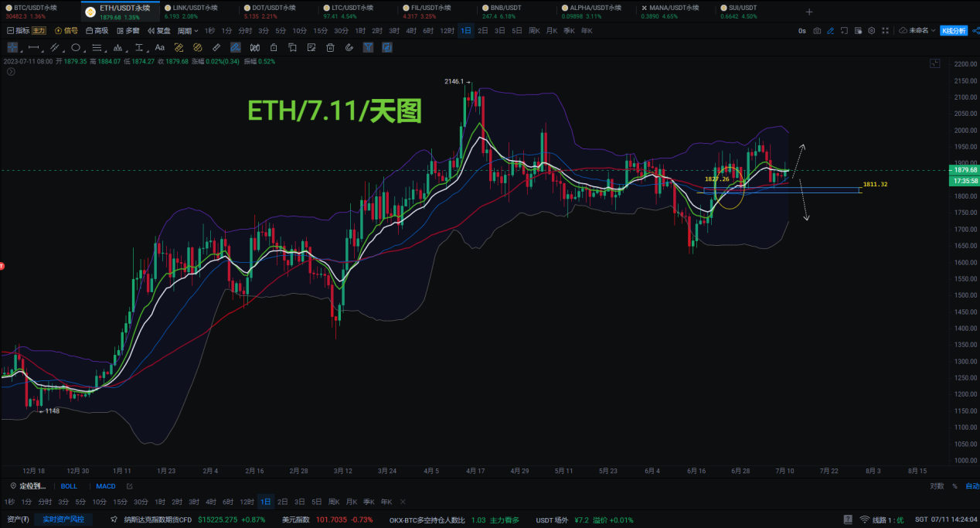Click the share icon beside K线分析
The height and width of the screenshot is (528, 980).
975,31
